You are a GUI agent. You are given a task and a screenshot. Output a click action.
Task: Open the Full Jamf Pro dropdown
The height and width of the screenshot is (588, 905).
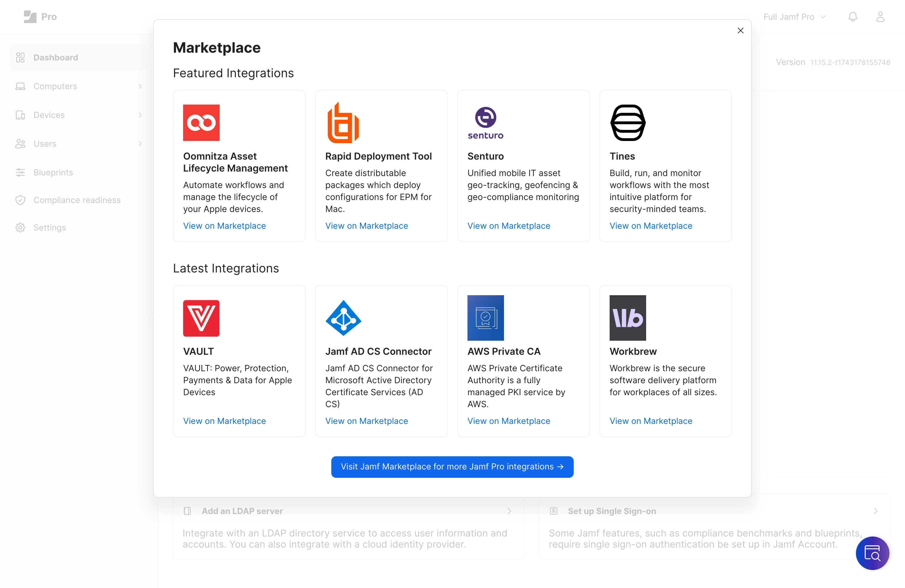pos(794,17)
